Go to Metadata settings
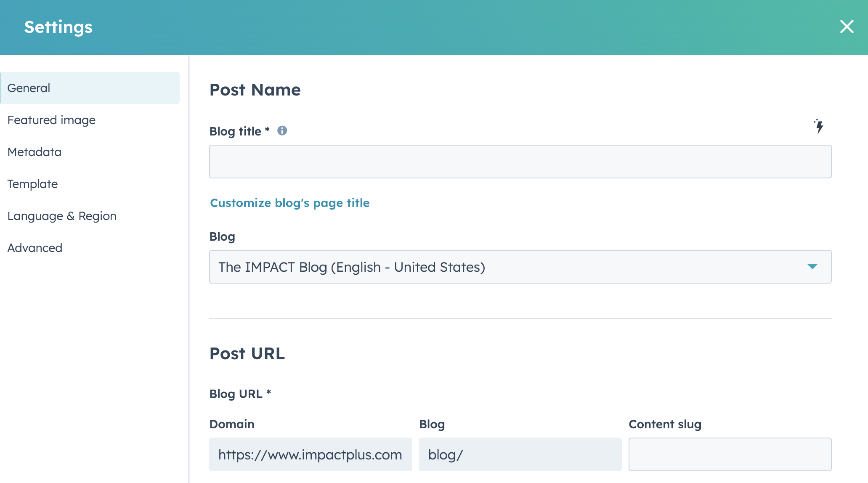The width and height of the screenshot is (868, 483). (35, 152)
